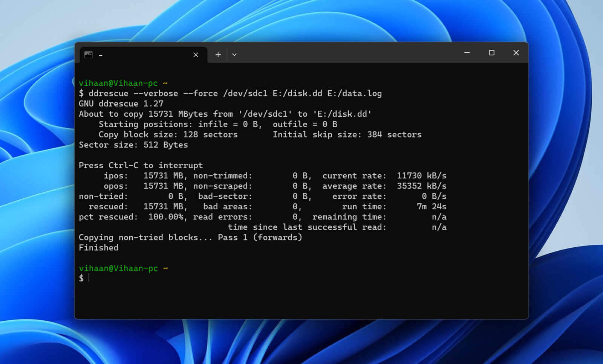Click the 7m 24s run time value

(432, 206)
